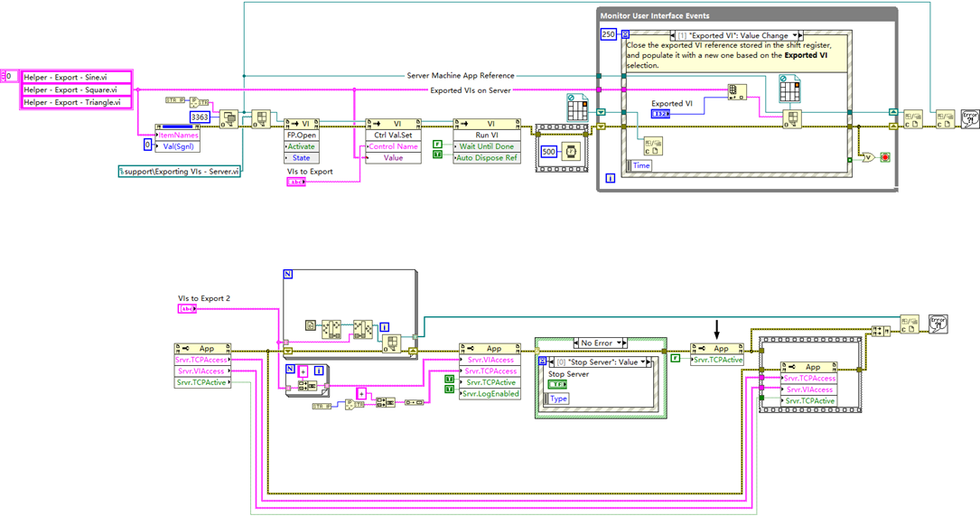Select the Merge Errors node in the lower diagram

pyautogui.click(x=881, y=331)
